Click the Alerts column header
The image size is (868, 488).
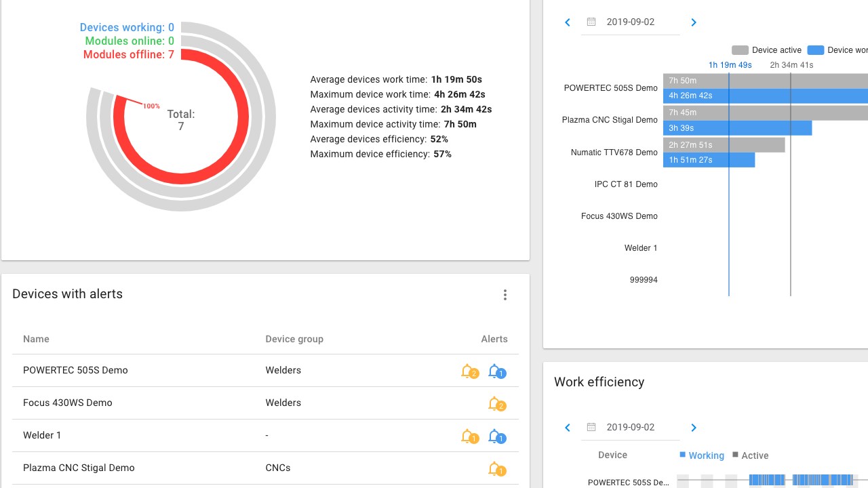coord(494,339)
